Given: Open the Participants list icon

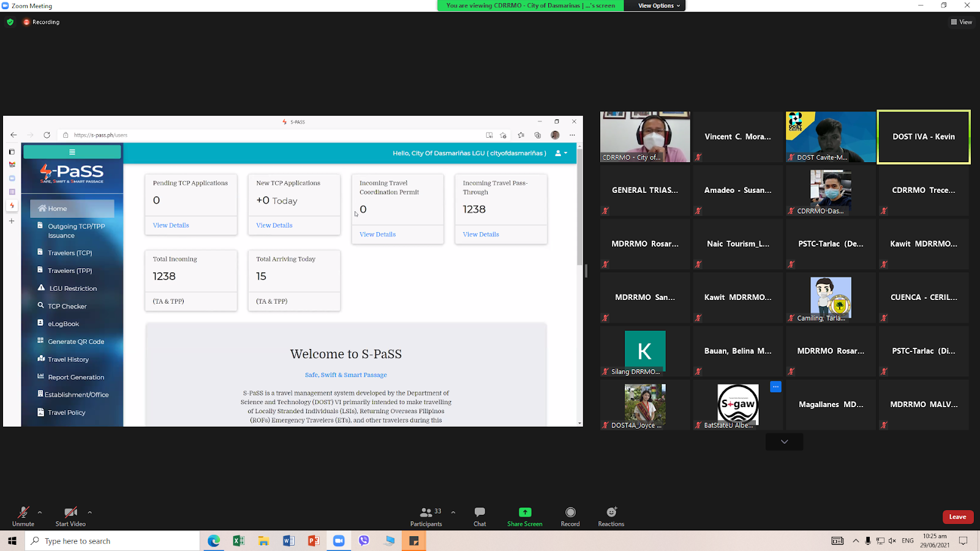Looking at the screenshot, I should click(x=426, y=512).
